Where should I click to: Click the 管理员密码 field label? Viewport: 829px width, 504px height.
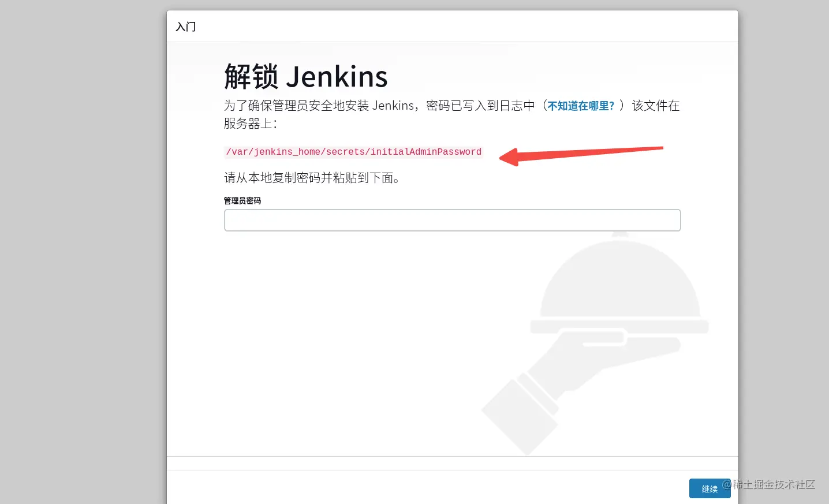[242, 201]
